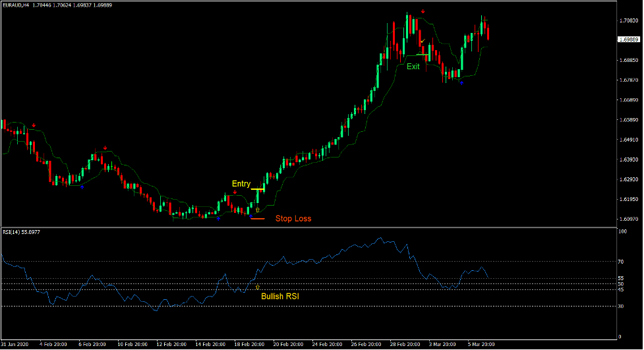Click the blue up arrow below the Exit dip
644x350 pixels.
click(x=461, y=83)
